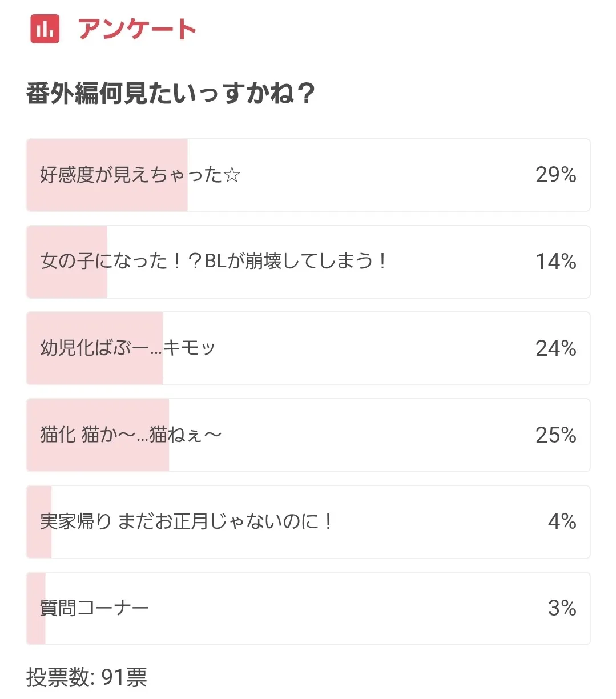Click the red bar chart poll icon

coord(45,28)
